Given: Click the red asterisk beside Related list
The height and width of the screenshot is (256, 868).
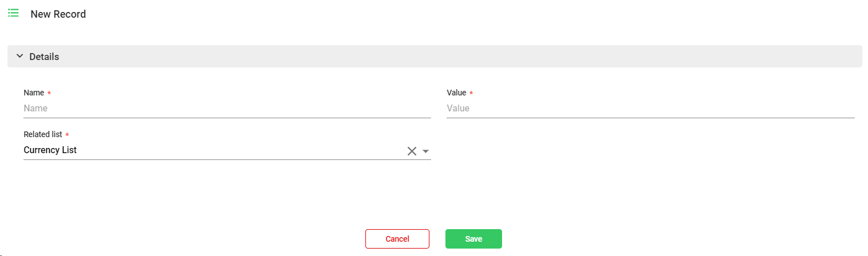Looking at the screenshot, I should (x=67, y=135).
